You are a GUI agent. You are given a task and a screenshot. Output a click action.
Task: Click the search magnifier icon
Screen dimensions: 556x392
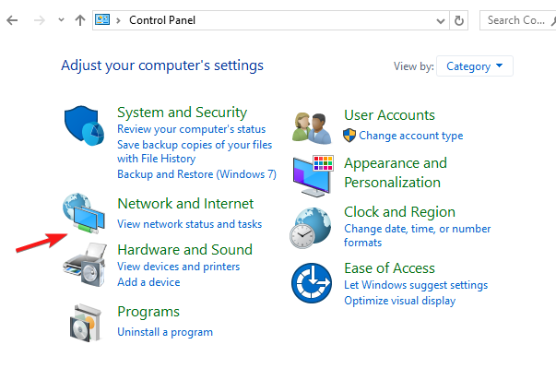pos(553,21)
